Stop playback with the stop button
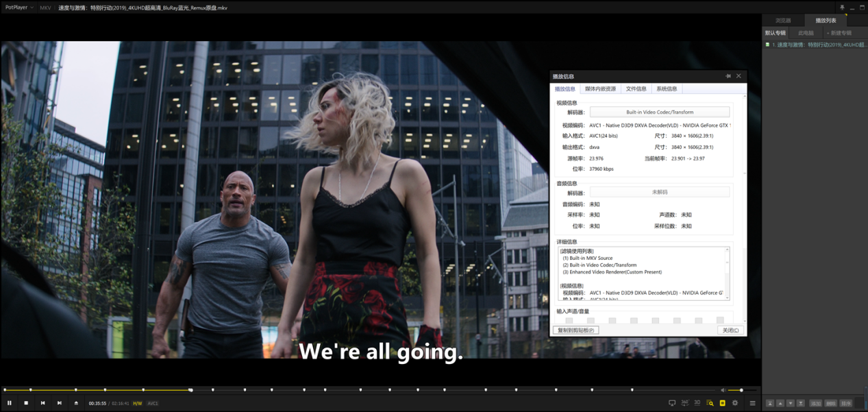The width and height of the screenshot is (868, 412). pos(26,403)
